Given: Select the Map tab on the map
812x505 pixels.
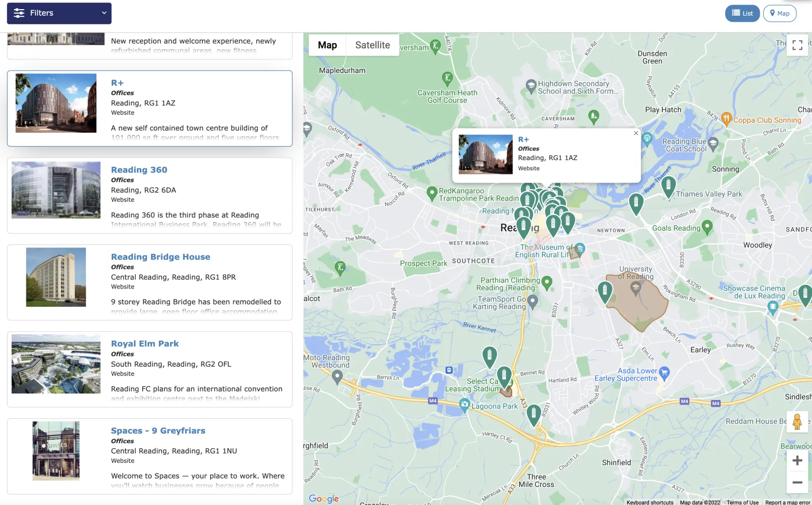Looking at the screenshot, I should click(327, 45).
